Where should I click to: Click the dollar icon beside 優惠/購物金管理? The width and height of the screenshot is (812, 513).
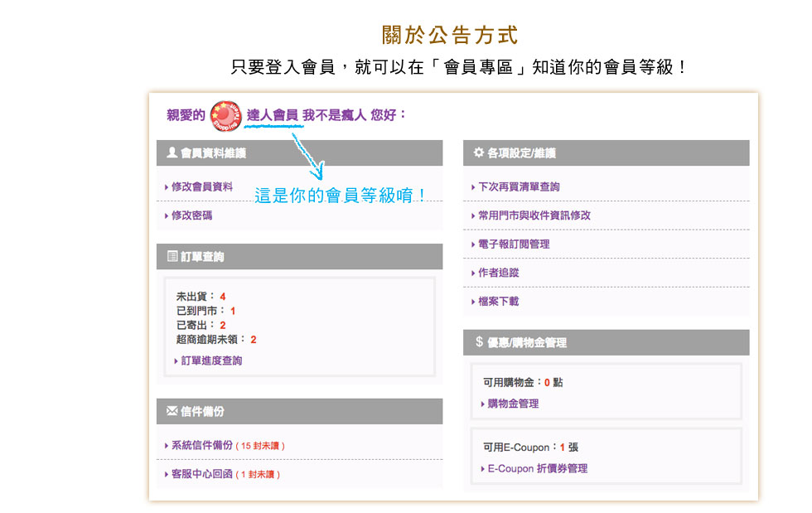click(x=479, y=342)
